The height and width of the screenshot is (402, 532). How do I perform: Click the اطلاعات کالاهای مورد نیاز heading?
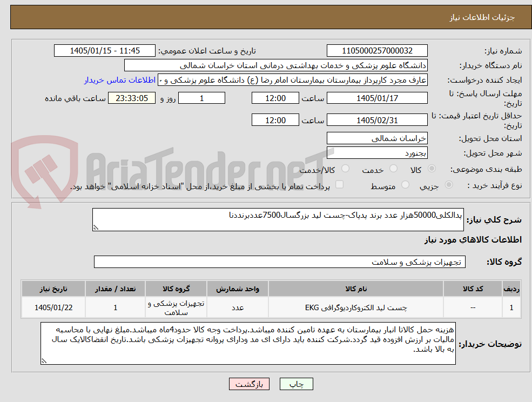click(x=473, y=240)
